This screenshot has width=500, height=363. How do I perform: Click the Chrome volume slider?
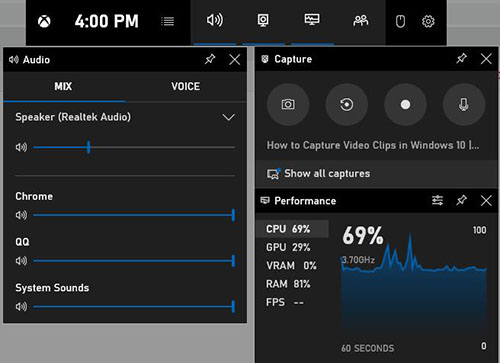pos(134,215)
